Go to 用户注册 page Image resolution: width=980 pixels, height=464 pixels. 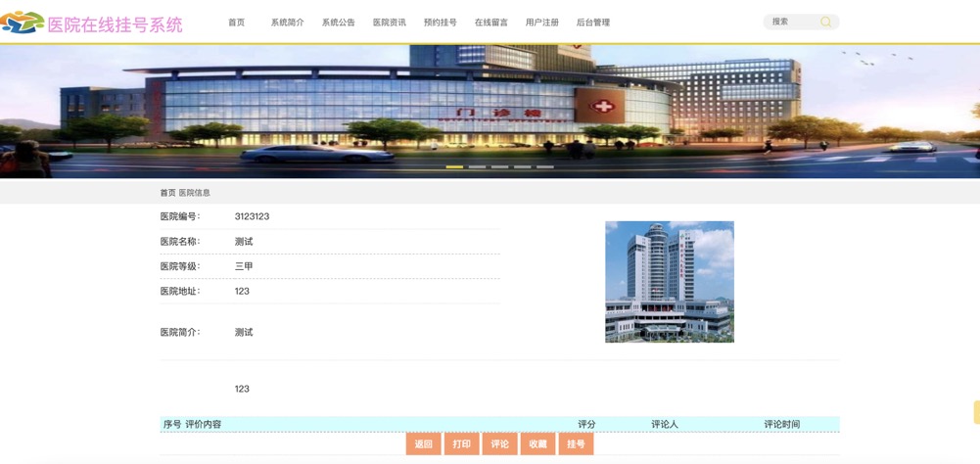[541, 23]
